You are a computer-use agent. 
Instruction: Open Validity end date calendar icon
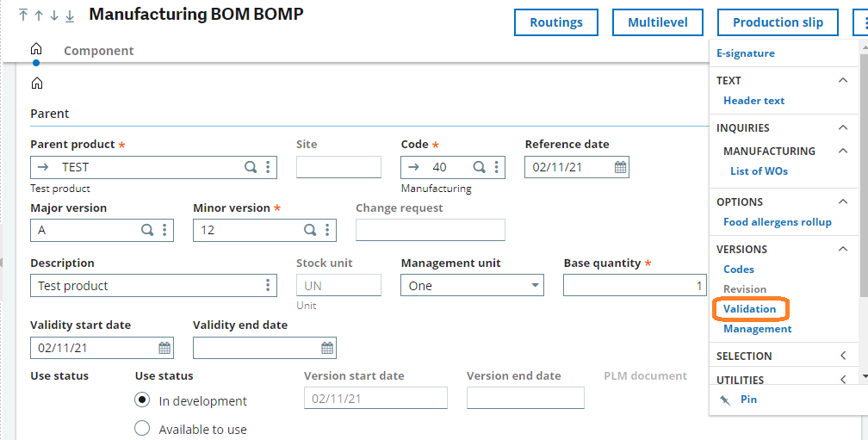pyautogui.click(x=327, y=348)
